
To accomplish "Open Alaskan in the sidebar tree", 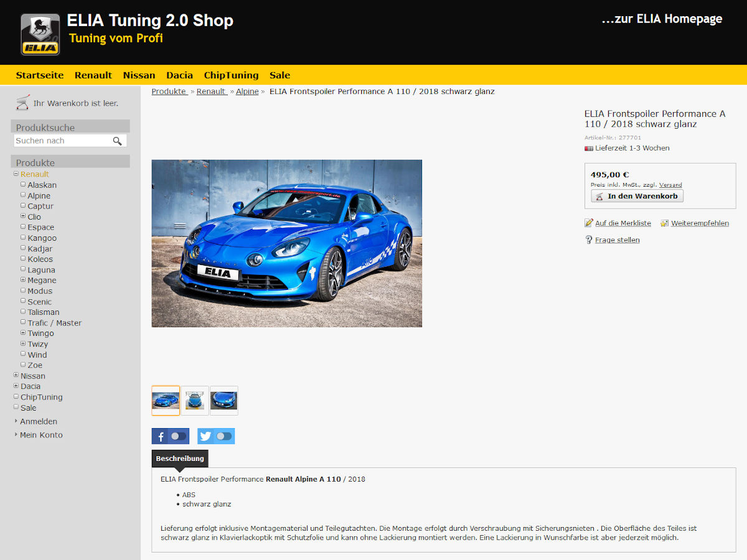I will 42,185.
